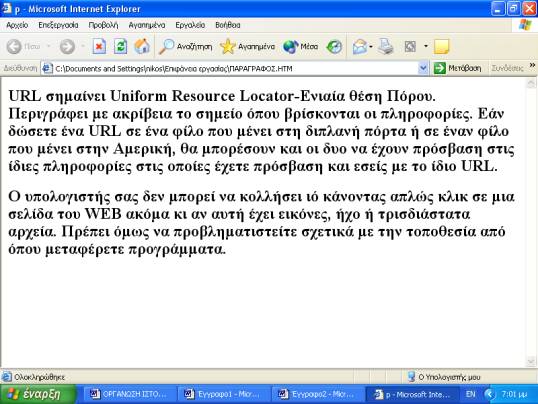The image size is (538, 404).
Task: Click the Mail envelope icon
Action: click(360, 46)
